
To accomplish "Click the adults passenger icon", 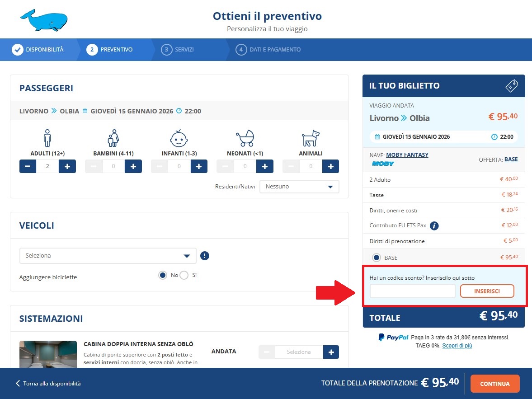I will [x=47, y=139].
